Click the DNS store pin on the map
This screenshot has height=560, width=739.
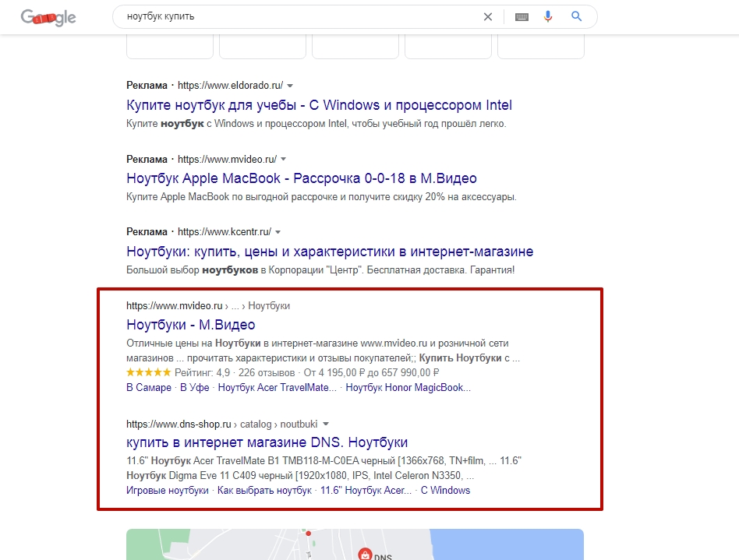tap(366, 555)
